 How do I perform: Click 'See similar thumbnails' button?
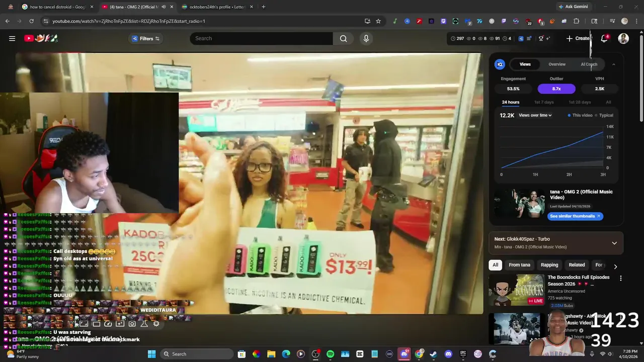pos(575,216)
